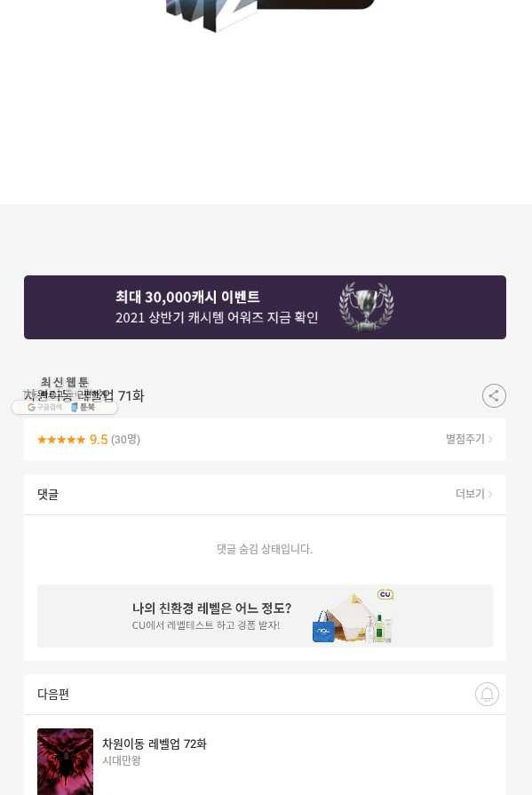Select 차원이동 레벨업 72화 title link
Image resolution: width=532 pixels, height=795 pixels.
[155, 743]
